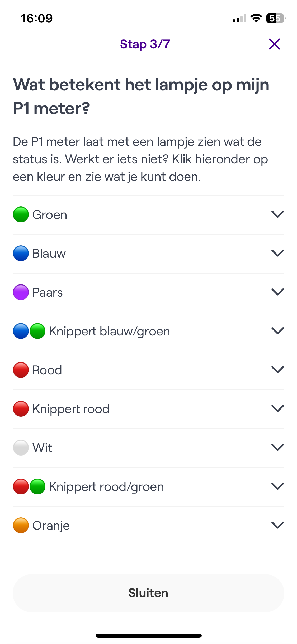Tap the Stap 3/7 step indicator
Image resolution: width=297 pixels, height=644 pixels.
(145, 44)
